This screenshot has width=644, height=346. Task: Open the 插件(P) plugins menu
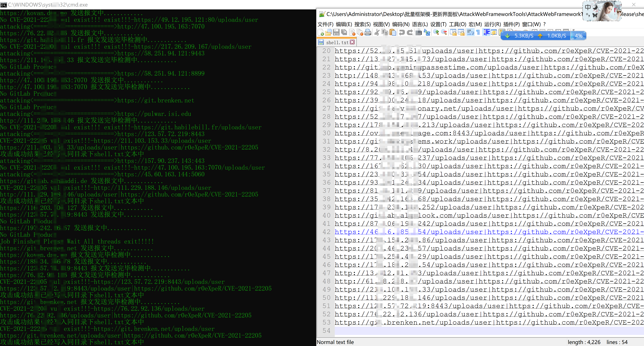(511, 24)
